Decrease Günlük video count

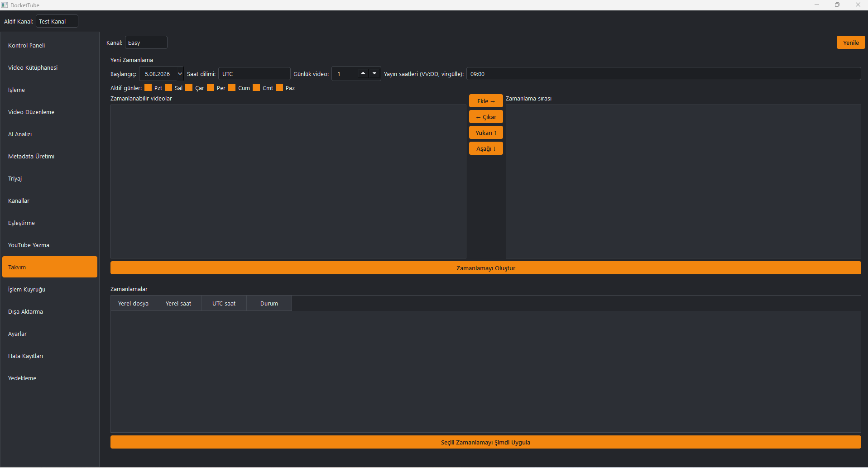374,73
